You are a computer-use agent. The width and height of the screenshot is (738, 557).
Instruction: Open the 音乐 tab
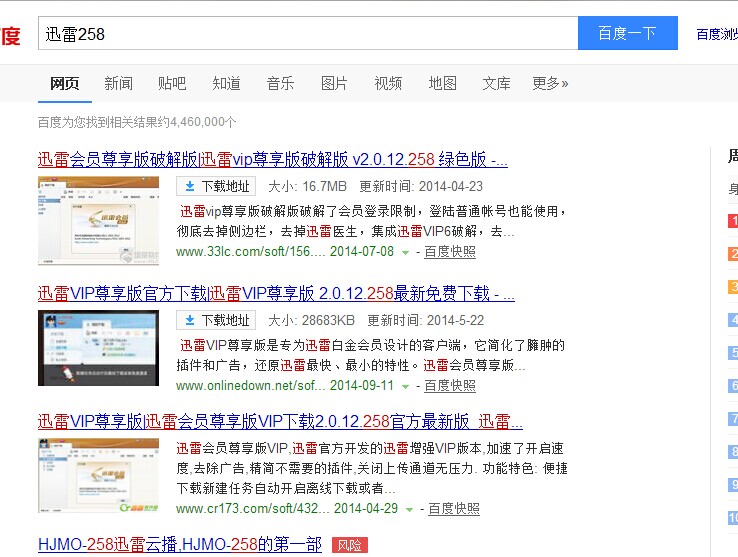point(281,84)
